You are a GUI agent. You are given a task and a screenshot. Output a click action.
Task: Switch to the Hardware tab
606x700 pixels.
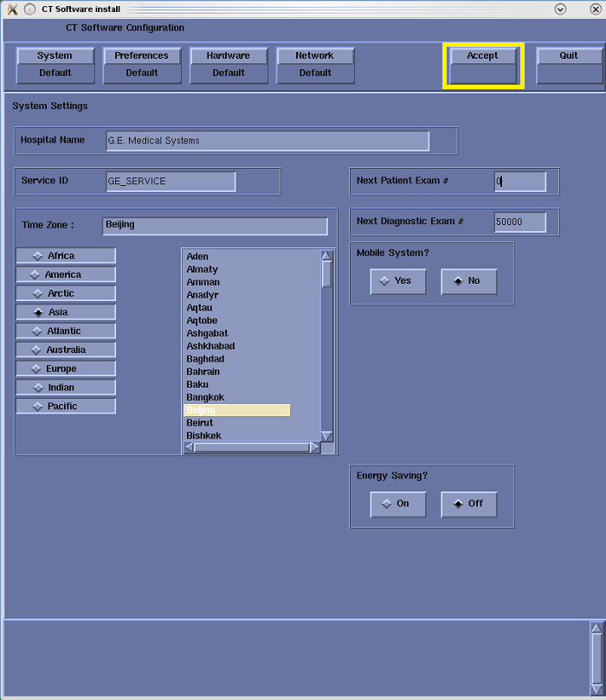229,56
